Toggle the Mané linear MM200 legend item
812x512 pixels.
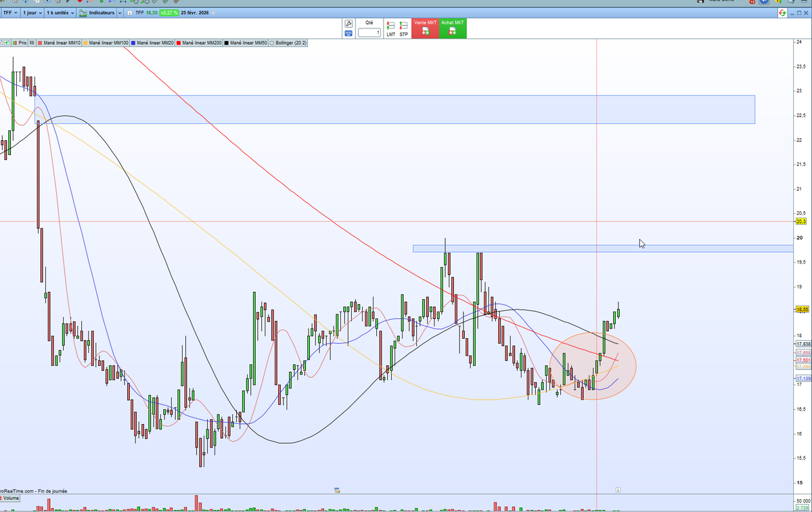(x=199, y=43)
